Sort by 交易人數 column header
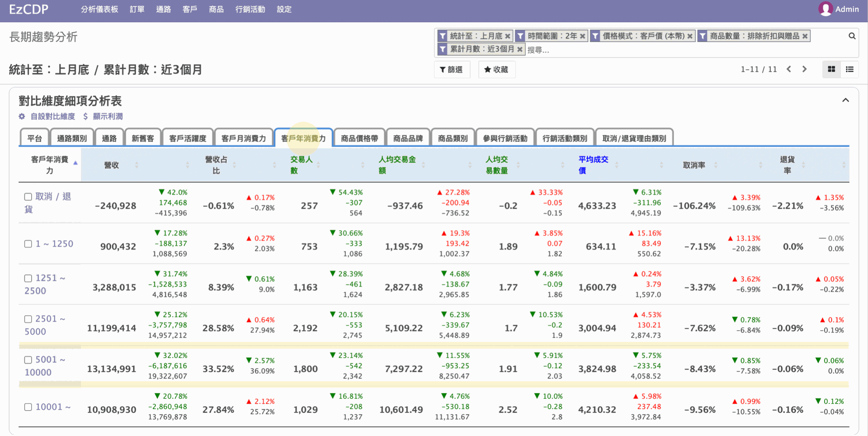 301,165
